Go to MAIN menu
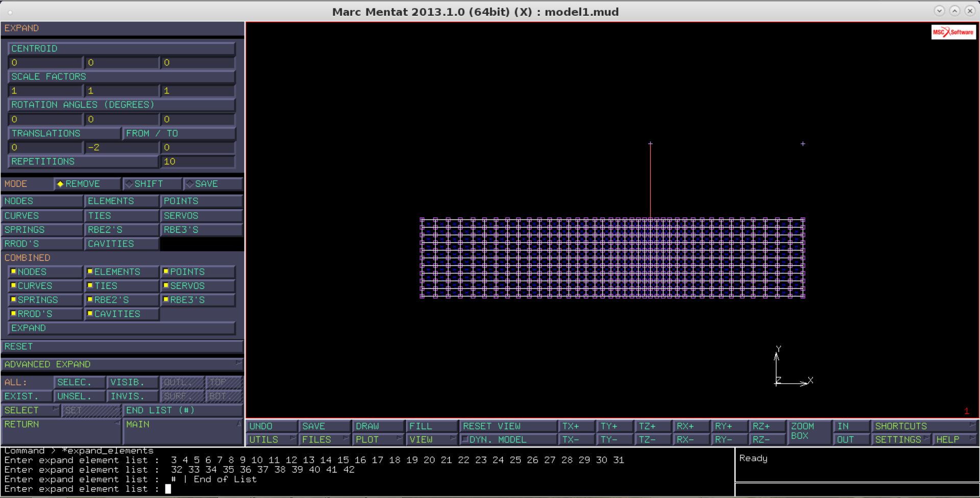This screenshot has height=498, width=980. pos(183,431)
